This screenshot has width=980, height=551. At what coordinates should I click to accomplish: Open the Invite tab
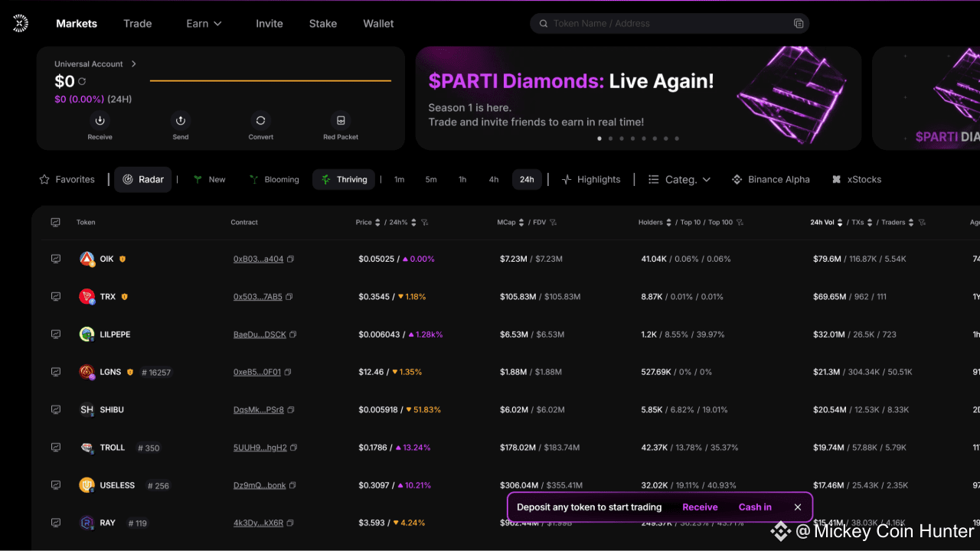[x=269, y=24]
